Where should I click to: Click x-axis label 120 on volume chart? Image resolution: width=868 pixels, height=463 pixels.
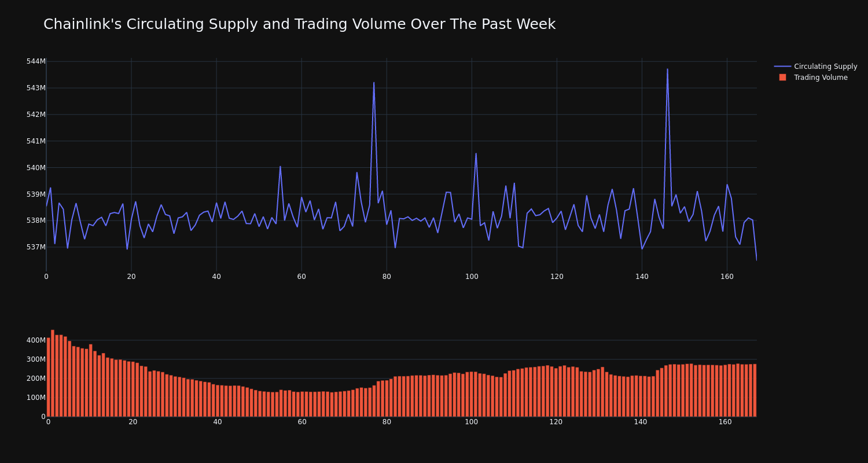(556, 422)
